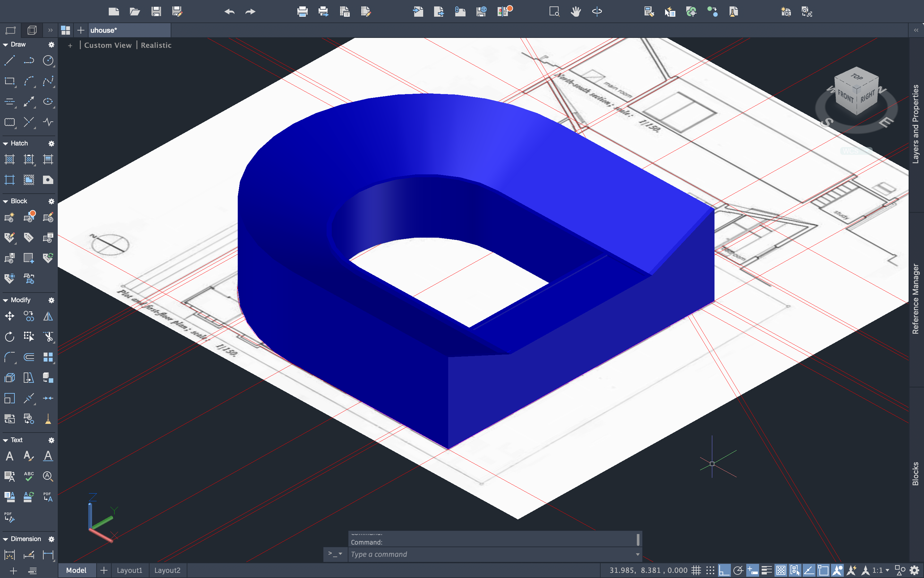Open the Blocks palette
Image resolution: width=924 pixels, height=578 pixels.
click(x=916, y=474)
